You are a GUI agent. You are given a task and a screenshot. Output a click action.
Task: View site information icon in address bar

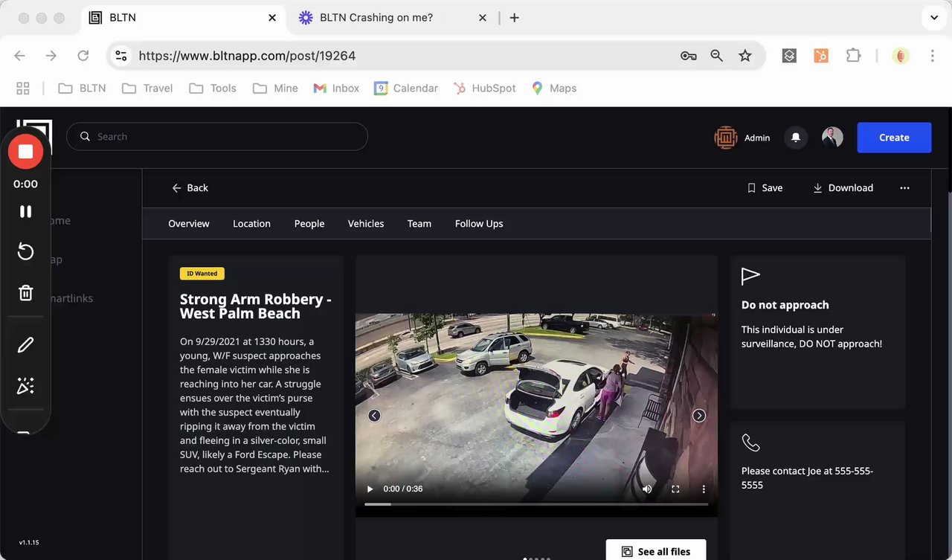pos(122,56)
